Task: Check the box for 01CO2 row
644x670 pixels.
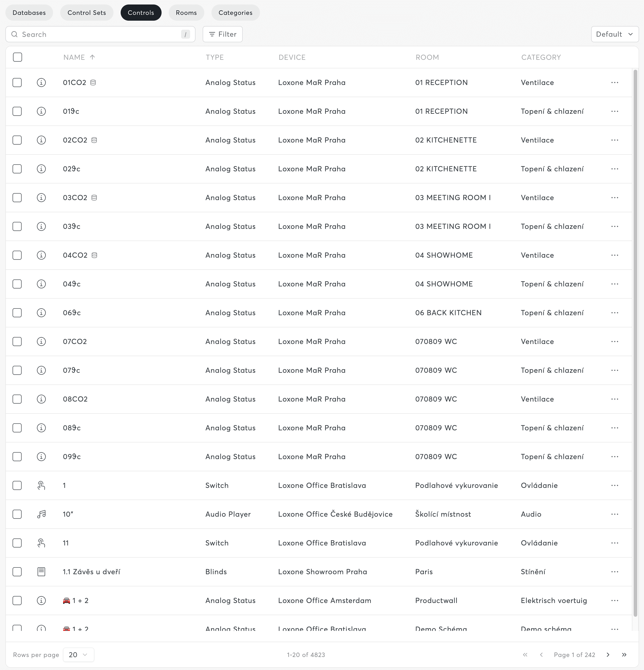Action: coord(17,82)
